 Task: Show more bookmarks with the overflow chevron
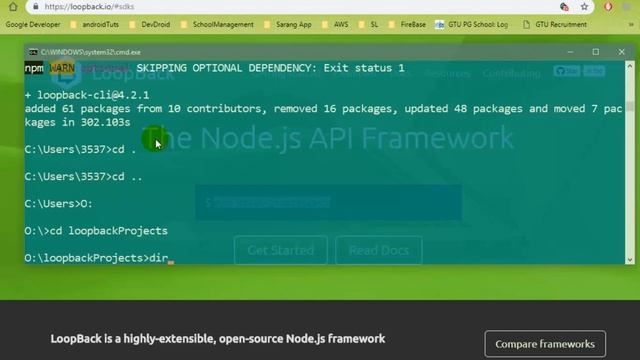(x=631, y=24)
